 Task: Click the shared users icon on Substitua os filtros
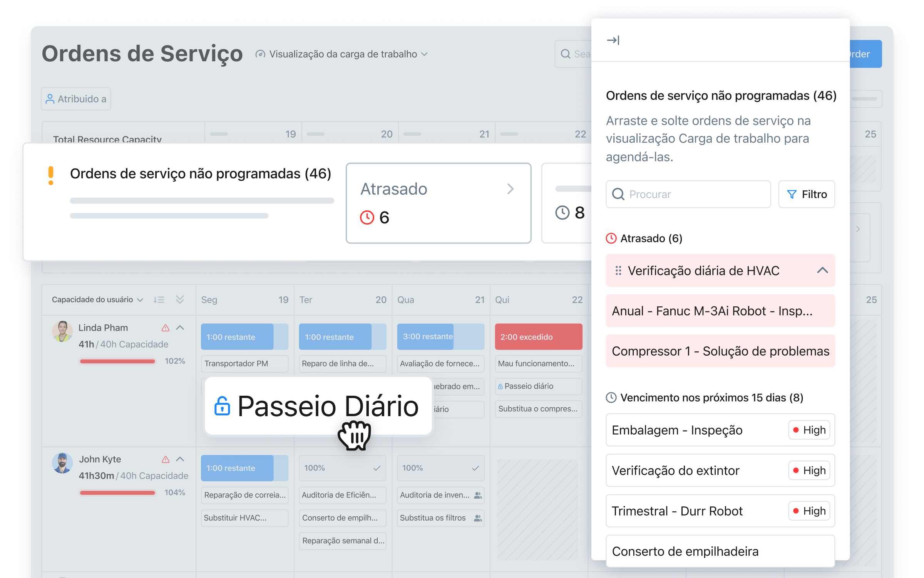click(478, 518)
